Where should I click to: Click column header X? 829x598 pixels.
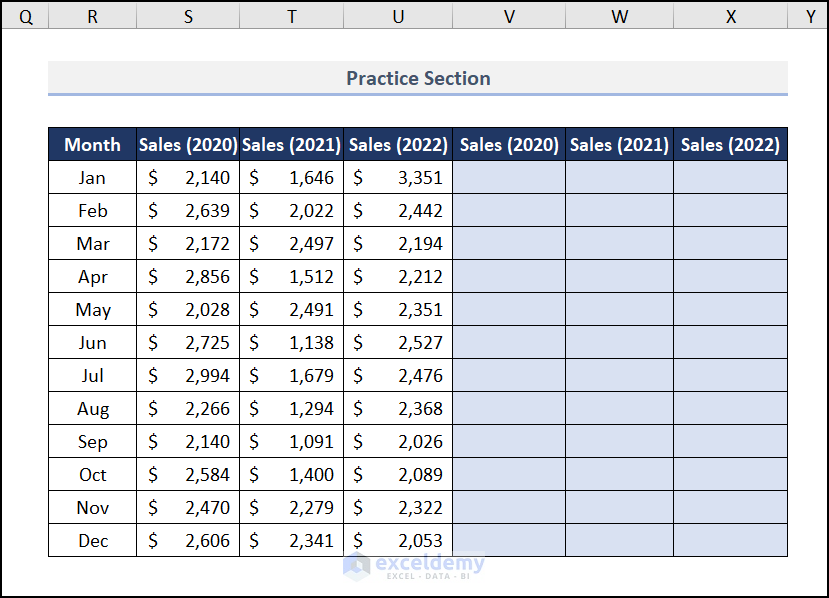(730, 17)
